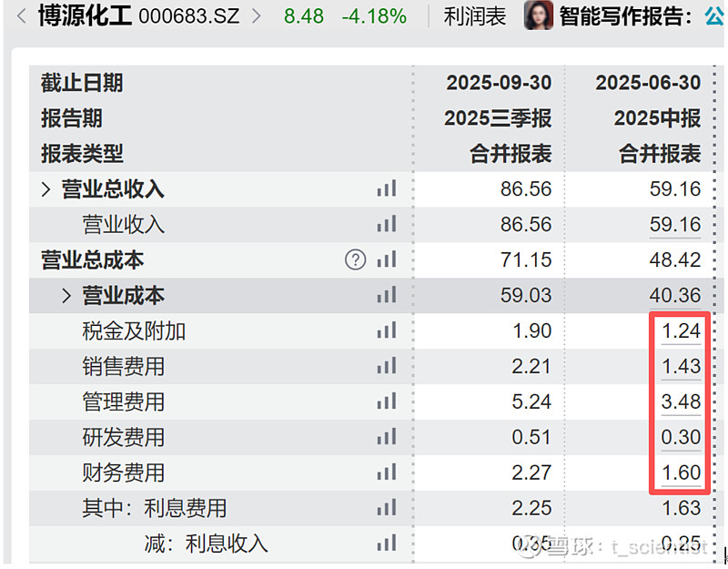Open chart icon for 营业收入 row
This screenshot has width=728, height=569.
pyautogui.click(x=387, y=224)
